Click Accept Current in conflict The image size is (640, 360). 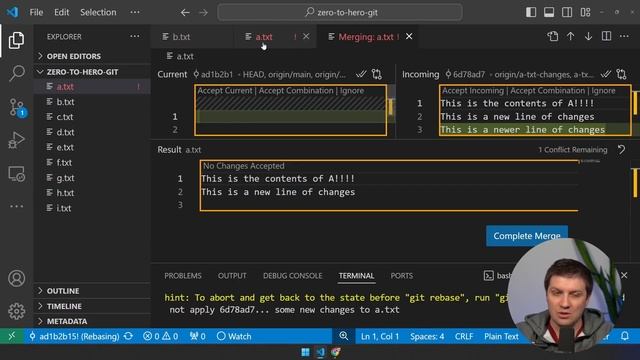click(x=225, y=91)
